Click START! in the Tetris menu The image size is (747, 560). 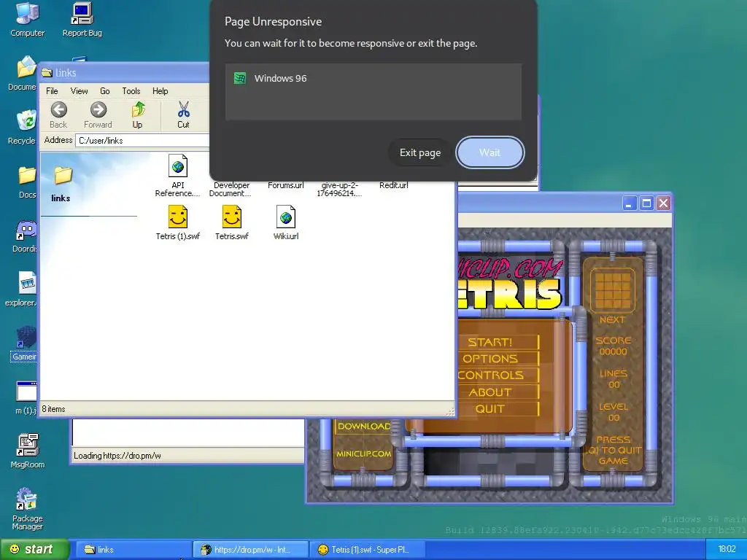pos(490,343)
